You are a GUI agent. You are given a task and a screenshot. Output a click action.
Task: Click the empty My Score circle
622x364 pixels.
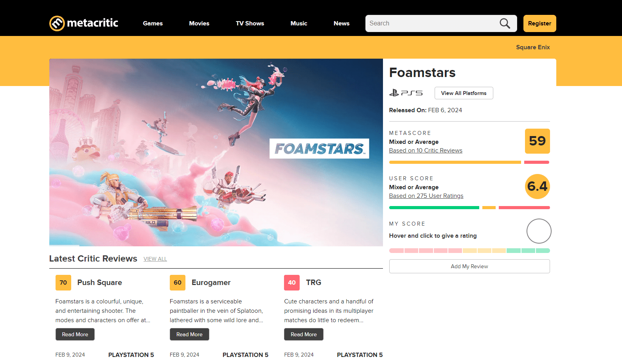pyautogui.click(x=539, y=231)
